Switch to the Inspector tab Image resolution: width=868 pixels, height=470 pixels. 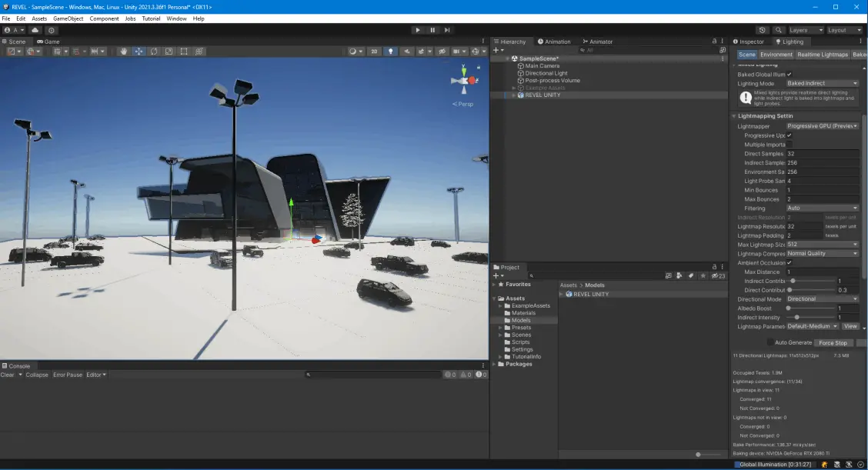click(749, 42)
